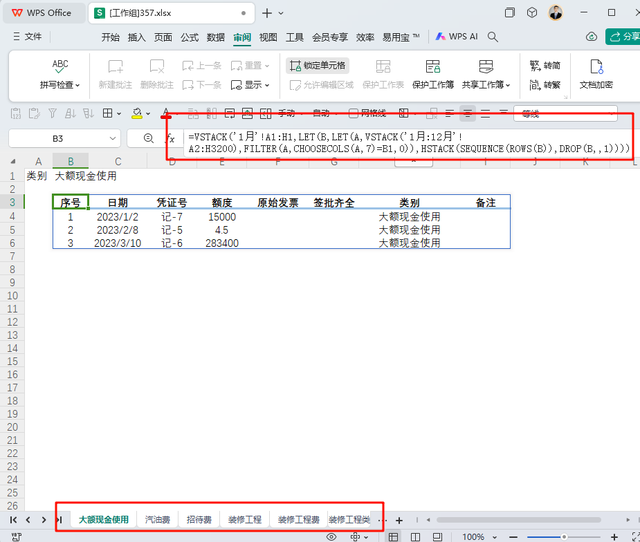Switch to the 开始 ribbon tab
Screen dimensions: 640x542
[x=110, y=37]
